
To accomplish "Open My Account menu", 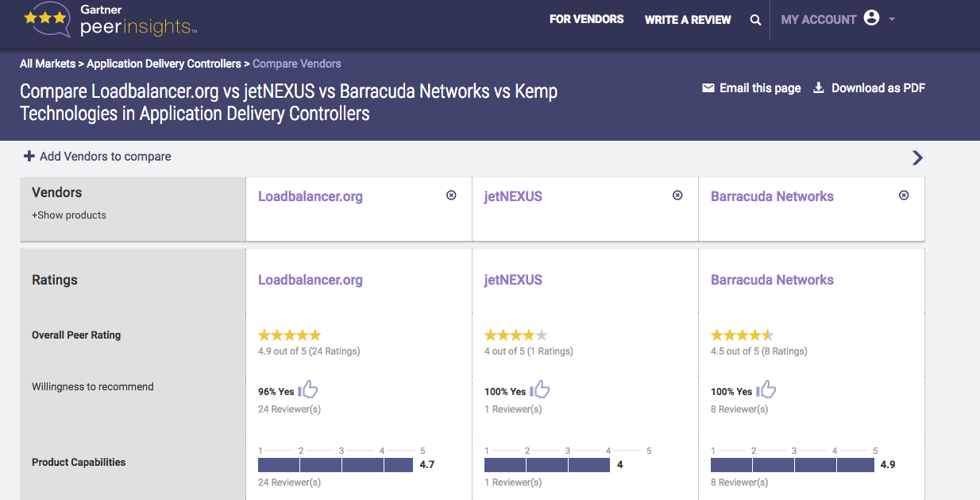I will point(819,19).
